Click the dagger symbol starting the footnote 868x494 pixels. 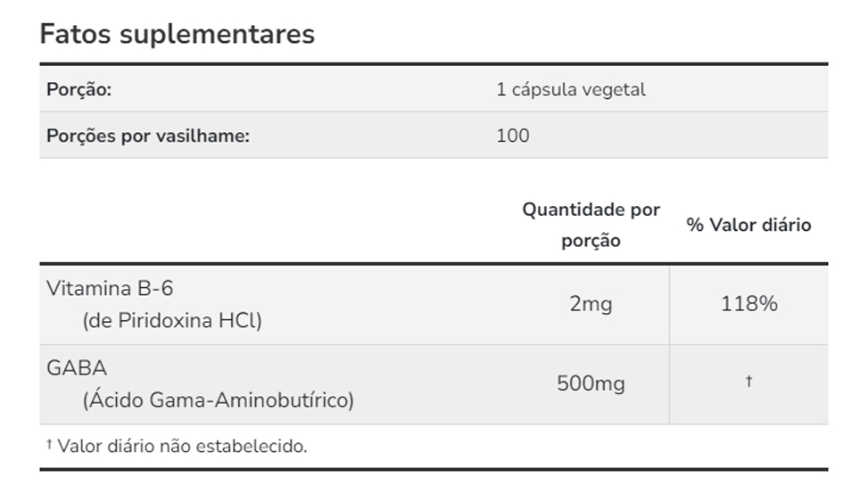[49, 444]
